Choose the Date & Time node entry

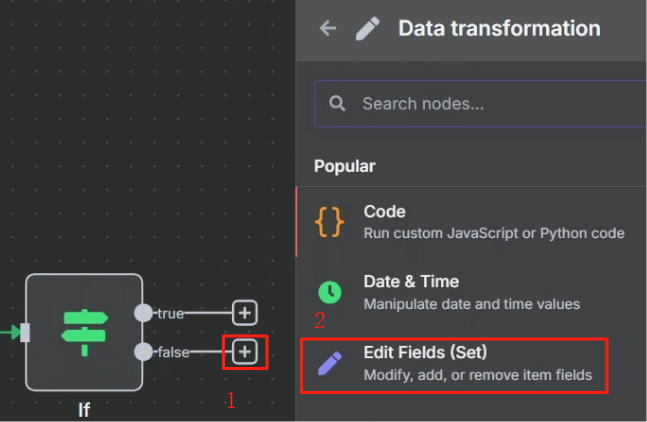(x=471, y=292)
